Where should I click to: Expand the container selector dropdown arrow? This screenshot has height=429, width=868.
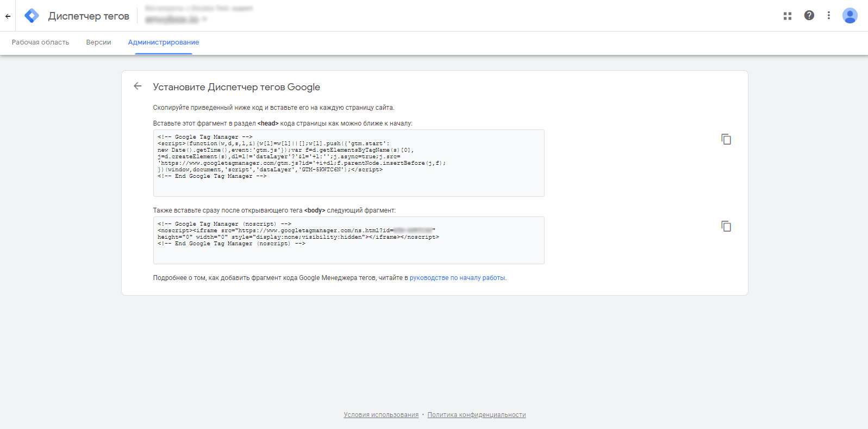click(x=204, y=20)
